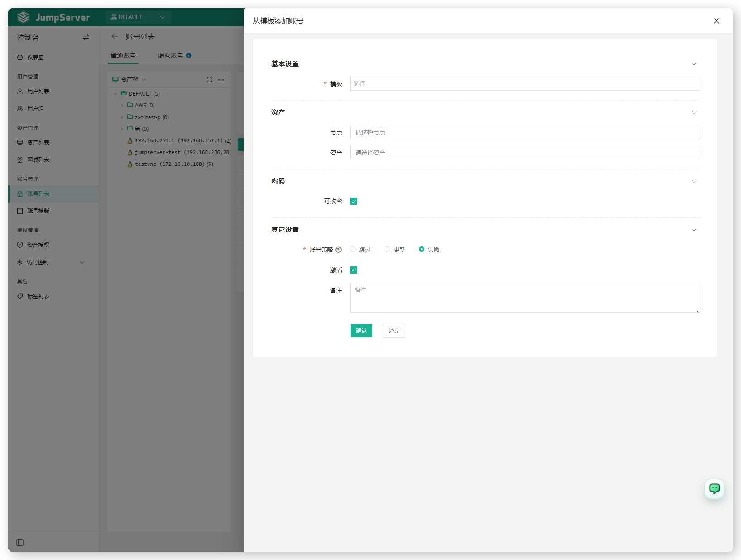Click the search icon in 资产树 panel
This screenshot has height=560, width=741.
(210, 80)
